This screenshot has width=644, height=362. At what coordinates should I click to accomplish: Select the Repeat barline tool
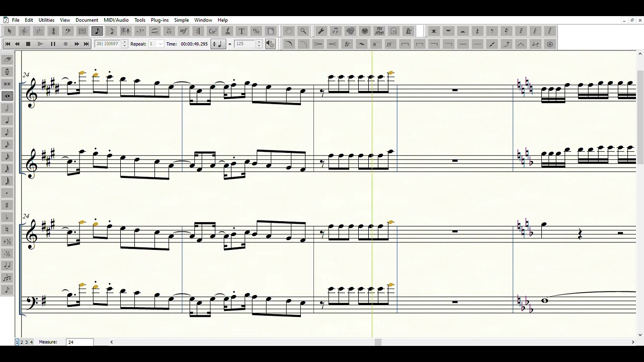pyautogui.click(x=198, y=31)
